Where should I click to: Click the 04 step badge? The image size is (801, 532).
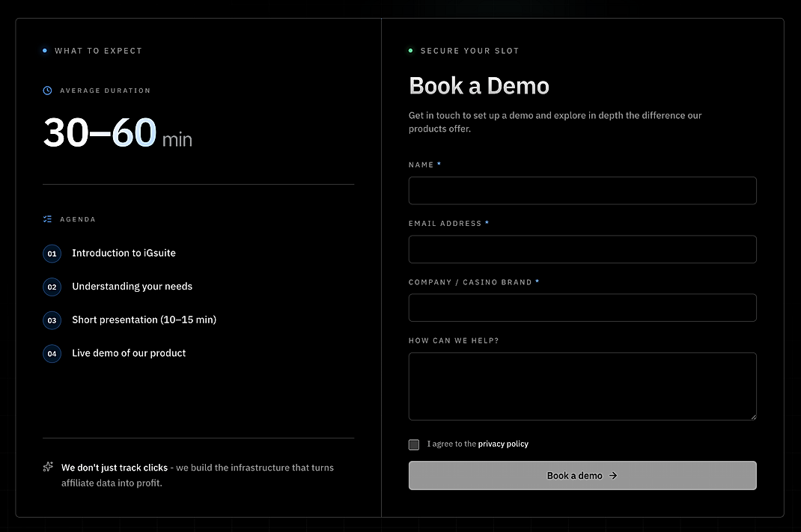tap(52, 353)
